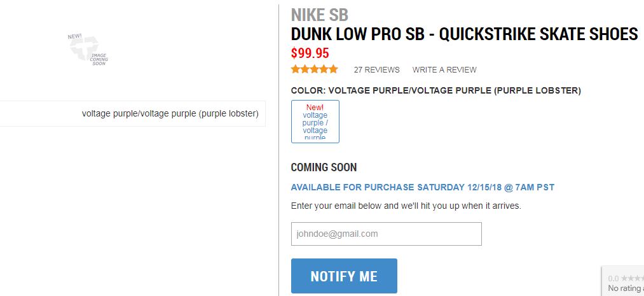Open the NIKE SB brand link

coord(319,15)
